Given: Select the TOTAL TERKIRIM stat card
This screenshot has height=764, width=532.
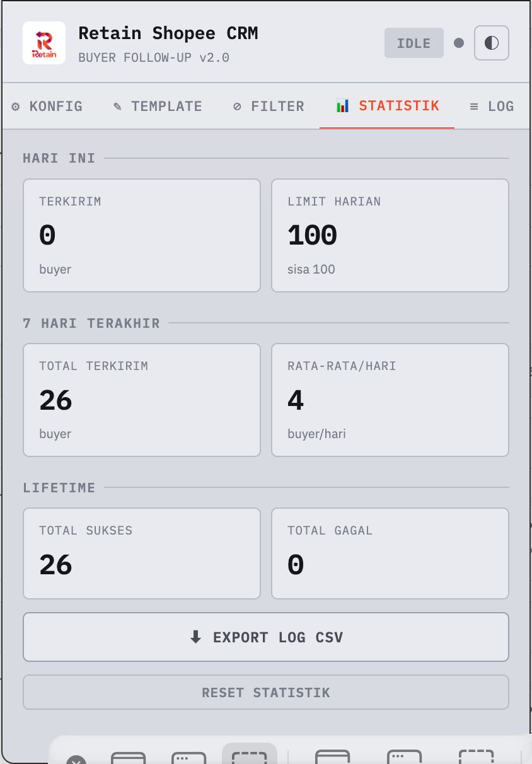Looking at the screenshot, I should pos(142,400).
